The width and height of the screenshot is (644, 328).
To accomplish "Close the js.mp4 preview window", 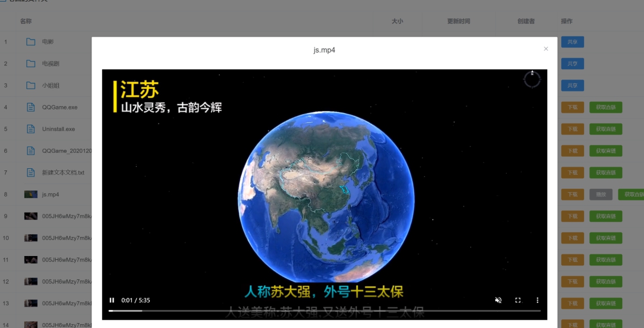I will (x=546, y=49).
